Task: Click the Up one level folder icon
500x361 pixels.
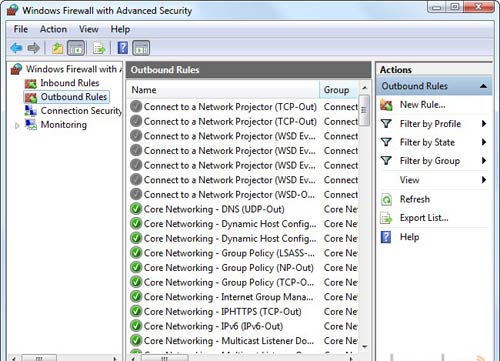Action: (57, 48)
